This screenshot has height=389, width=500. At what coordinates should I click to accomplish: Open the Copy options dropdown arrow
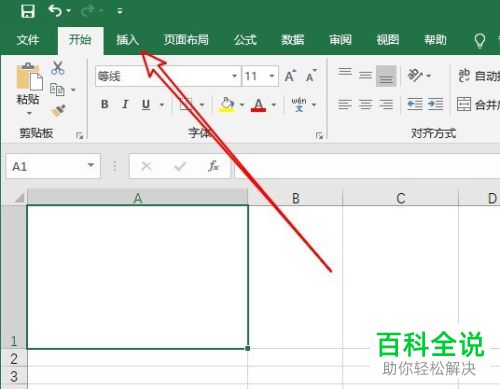[x=73, y=90]
